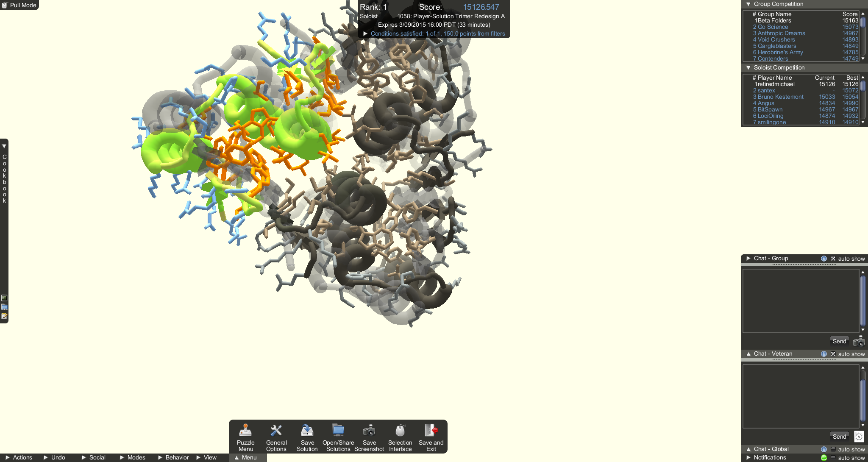868x462 pixels.
Task: Click Send button in Chat - Veteran
Action: pos(839,437)
